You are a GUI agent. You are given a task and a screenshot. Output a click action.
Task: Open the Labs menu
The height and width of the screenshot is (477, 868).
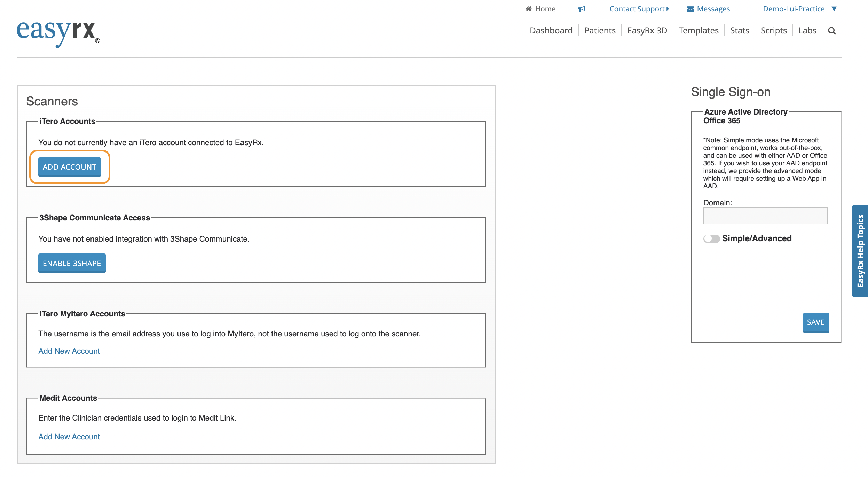pyautogui.click(x=807, y=31)
